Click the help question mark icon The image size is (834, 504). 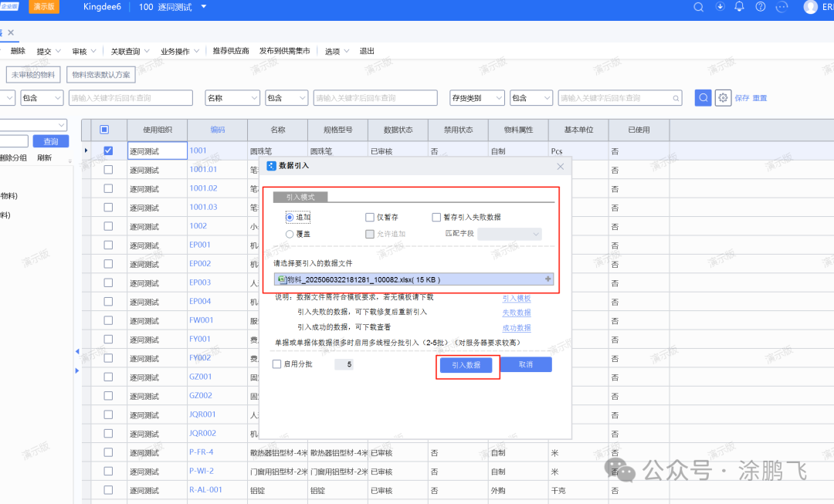(761, 7)
